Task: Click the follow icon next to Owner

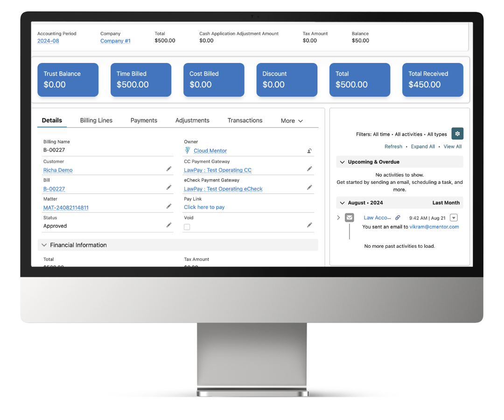Action: point(309,150)
